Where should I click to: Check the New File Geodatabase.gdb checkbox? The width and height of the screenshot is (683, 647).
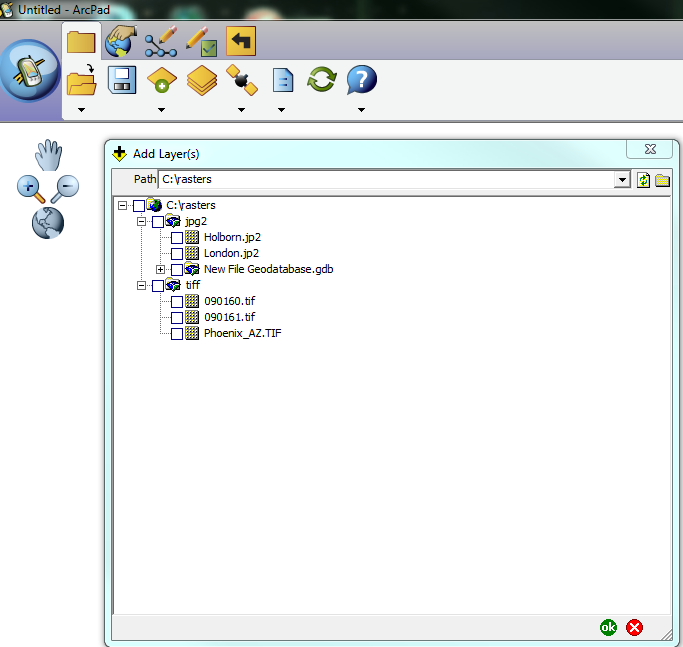[x=177, y=270]
